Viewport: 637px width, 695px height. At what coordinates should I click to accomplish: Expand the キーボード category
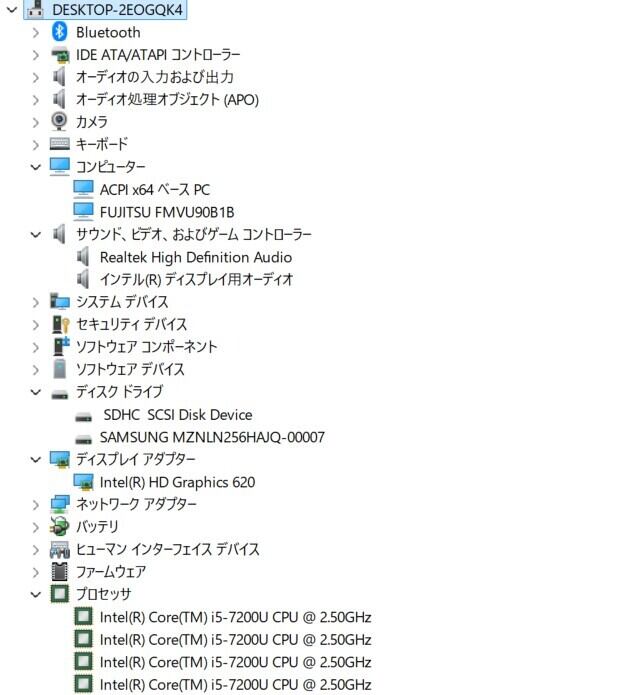tap(36, 145)
